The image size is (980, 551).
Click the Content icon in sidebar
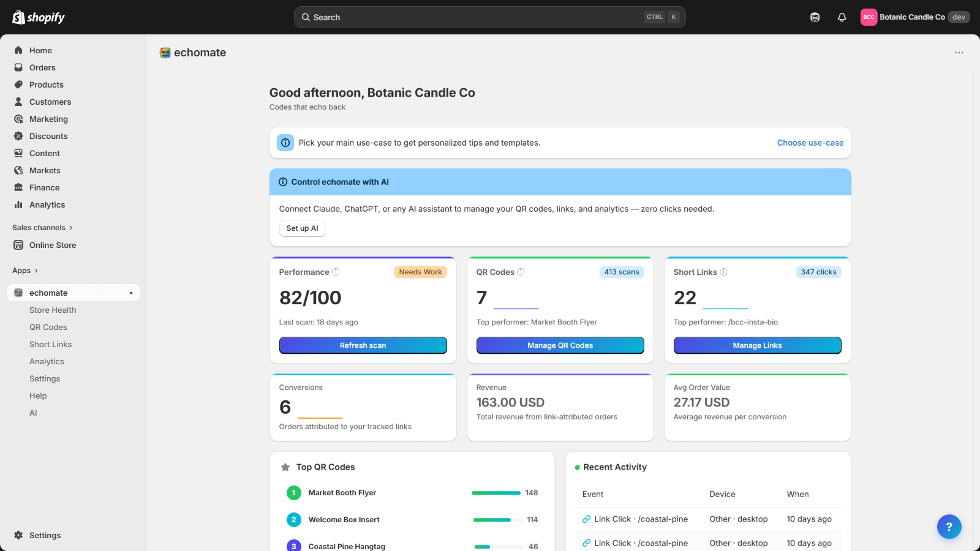point(18,153)
